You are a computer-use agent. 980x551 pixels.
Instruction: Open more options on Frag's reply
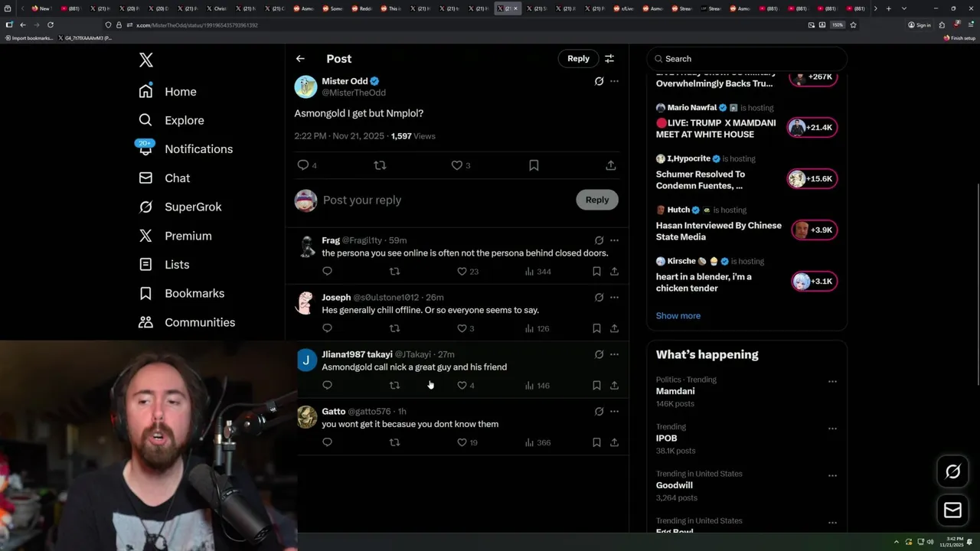click(x=614, y=240)
